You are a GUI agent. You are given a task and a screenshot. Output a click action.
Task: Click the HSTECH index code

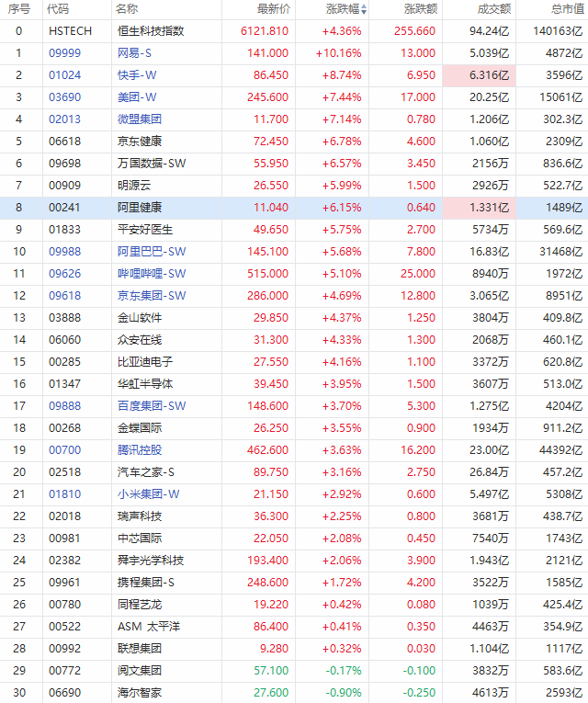tap(70, 31)
